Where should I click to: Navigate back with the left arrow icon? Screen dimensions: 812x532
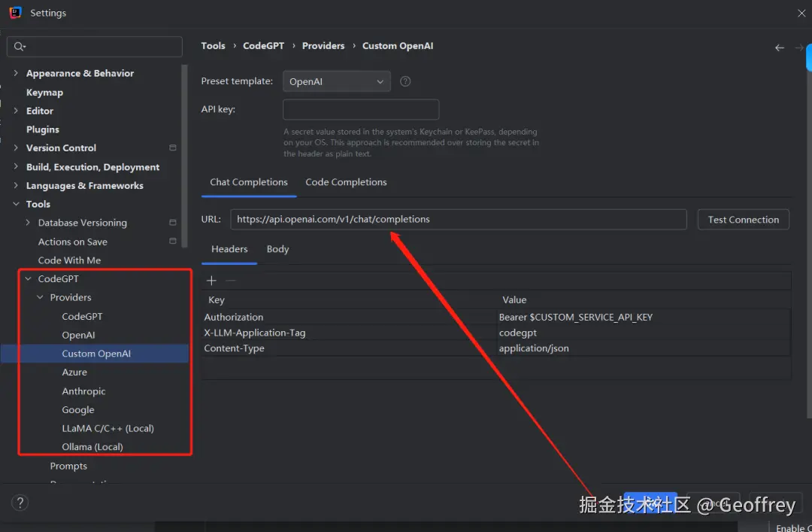click(780, 47)
